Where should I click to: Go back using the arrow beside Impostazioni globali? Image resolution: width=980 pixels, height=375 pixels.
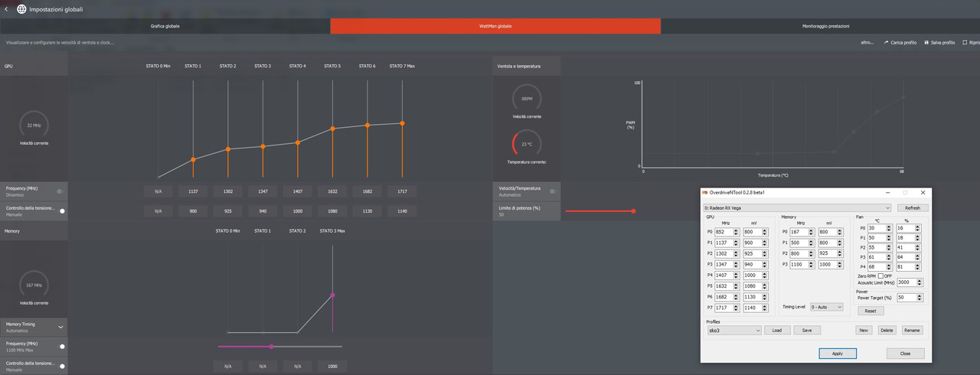tap(6, 9)
